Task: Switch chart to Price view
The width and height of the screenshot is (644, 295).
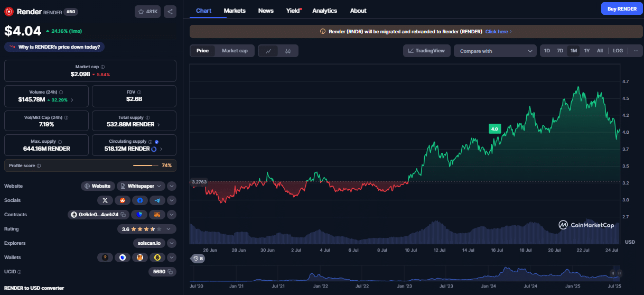Action: point(202,51)
